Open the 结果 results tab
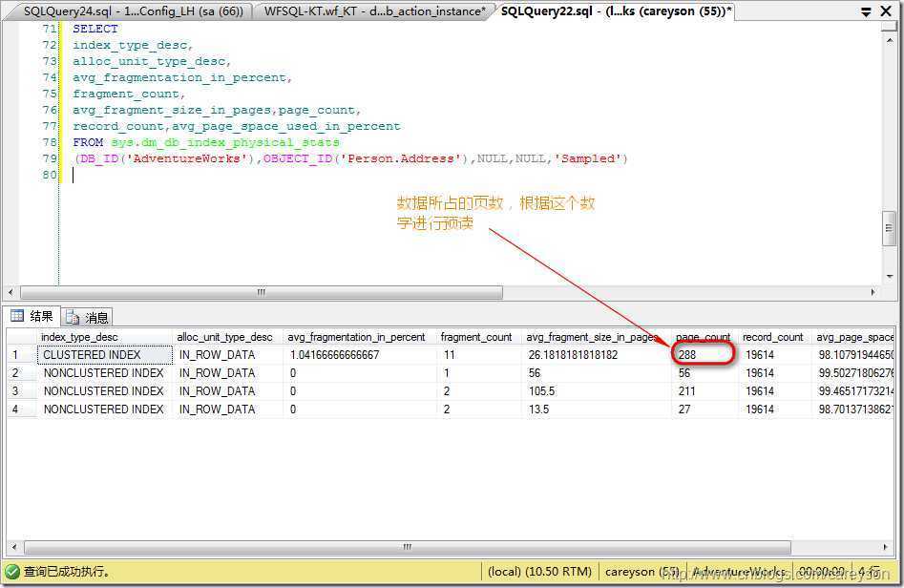The image size is (904, 588). point(32,316)
